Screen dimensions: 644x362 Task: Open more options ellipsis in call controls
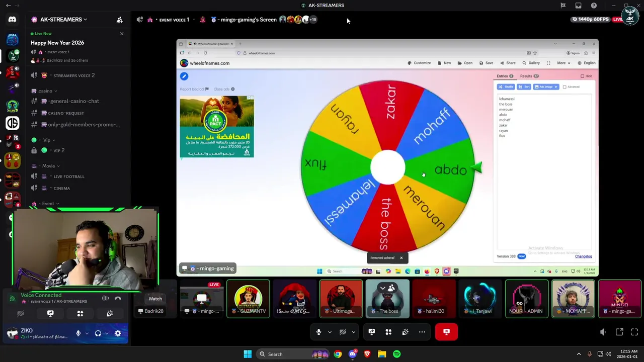(x=422, y=332)
